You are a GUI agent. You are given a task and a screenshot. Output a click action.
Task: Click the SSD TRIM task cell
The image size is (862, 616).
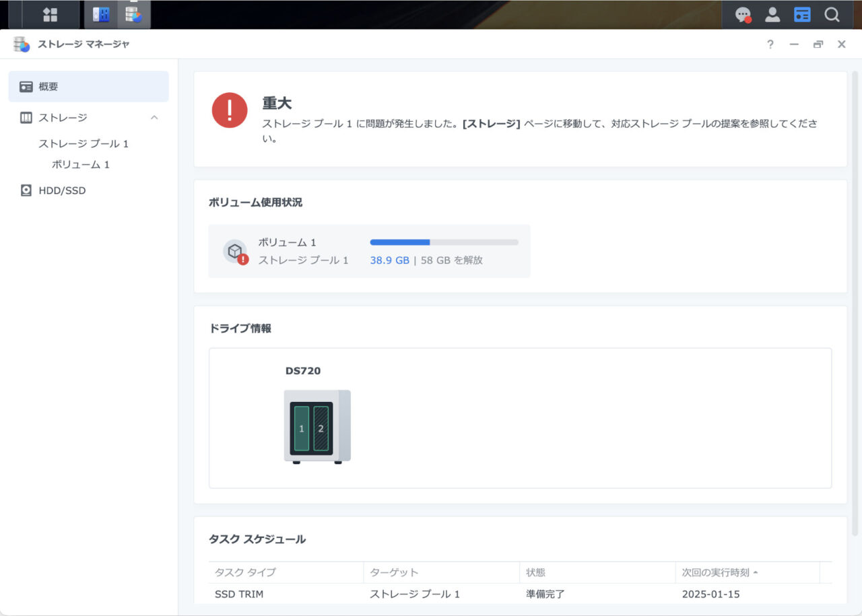tap(239, 594)
